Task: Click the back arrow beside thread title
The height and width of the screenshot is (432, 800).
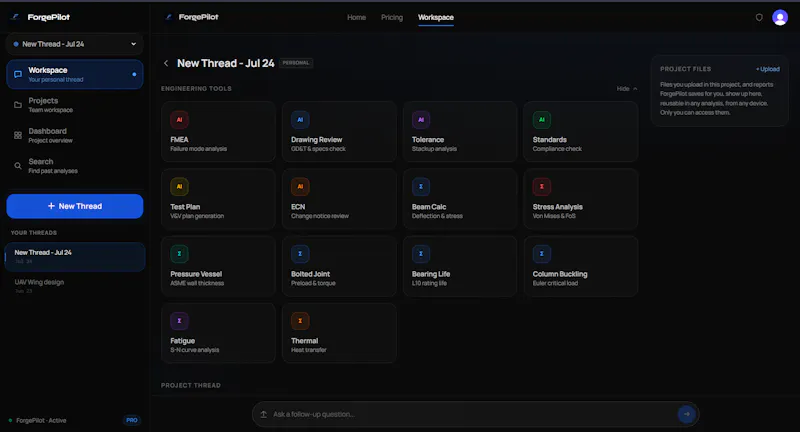Action: click(166, 63)
